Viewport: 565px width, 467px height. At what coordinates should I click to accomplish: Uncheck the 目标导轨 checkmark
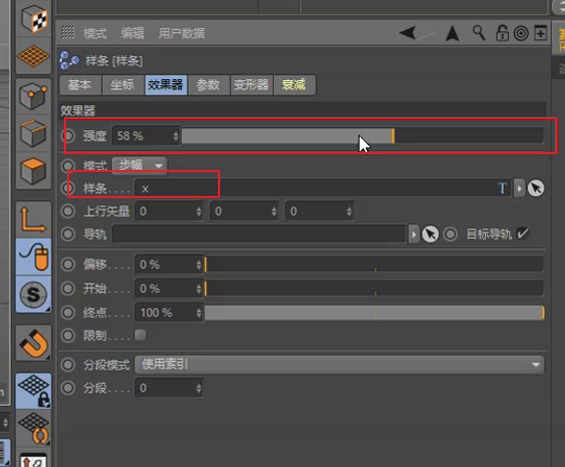pyautogui.click(x=522, y=234)
